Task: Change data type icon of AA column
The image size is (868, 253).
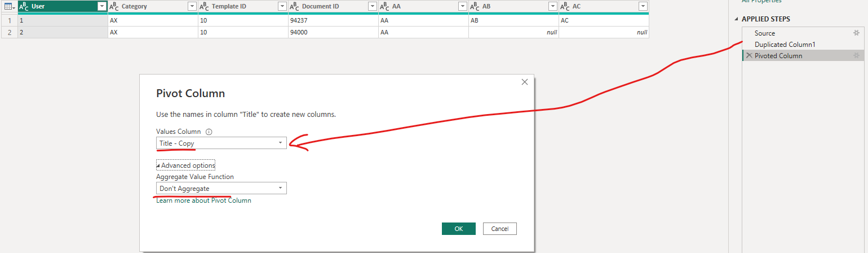Action: (384, 6)
